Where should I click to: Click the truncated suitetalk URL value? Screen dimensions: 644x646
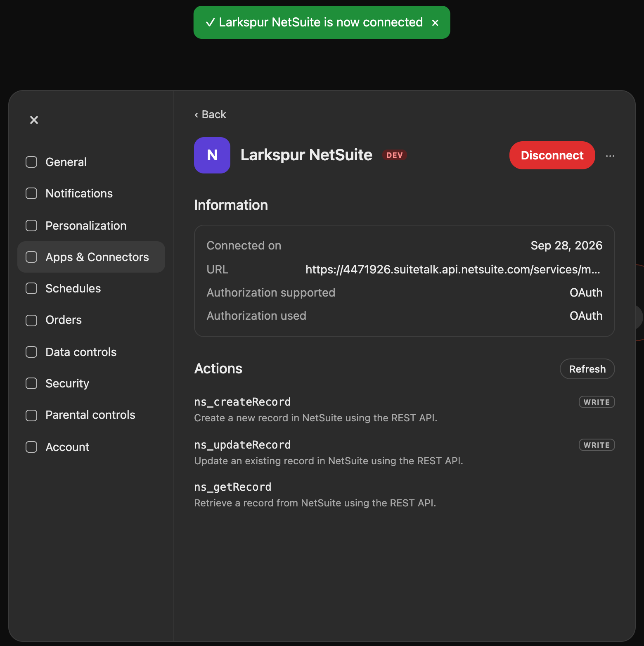click(x=453, y=269)
